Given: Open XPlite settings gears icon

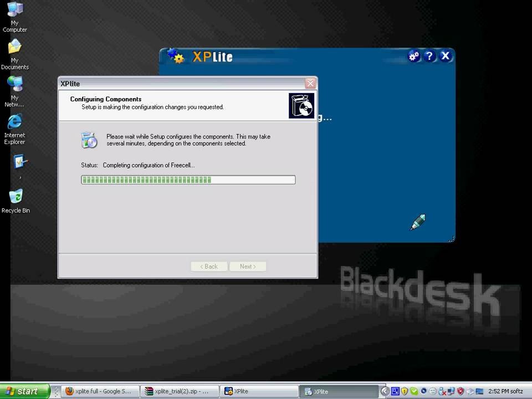Looking at the screenshot, I should point(413,56).
